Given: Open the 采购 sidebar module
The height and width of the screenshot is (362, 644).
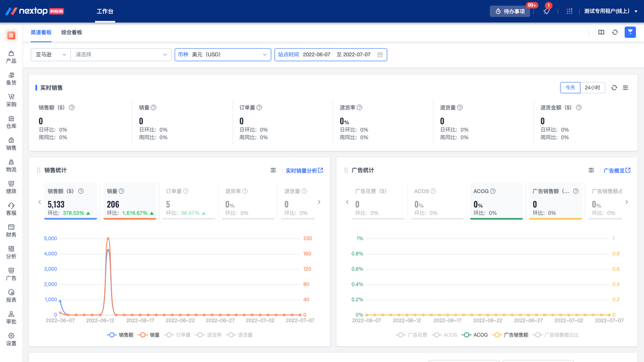Looking at the screenshot, I should point(11,100).
